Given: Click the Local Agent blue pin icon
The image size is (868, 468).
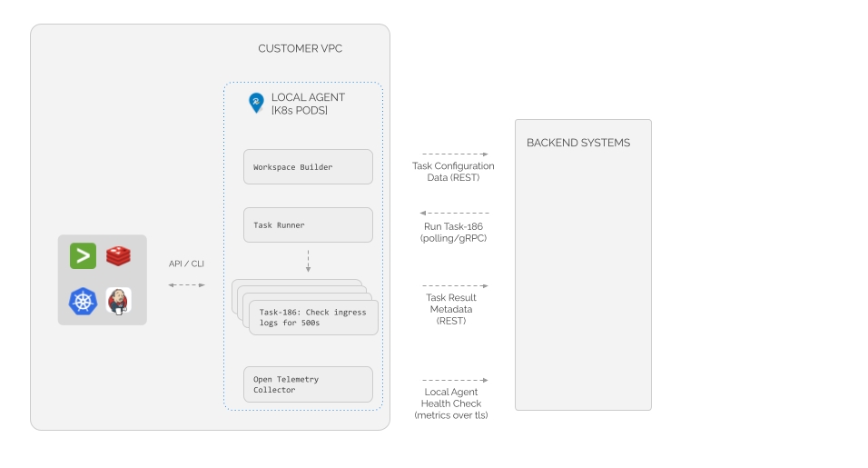Looking at the screenshot, I should point(257,103).
